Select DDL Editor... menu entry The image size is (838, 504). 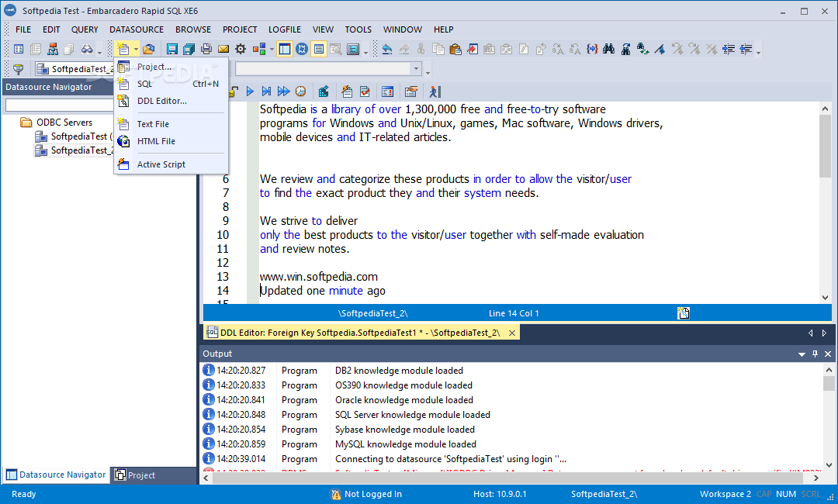pyautogui.click(x=171, y=101)
